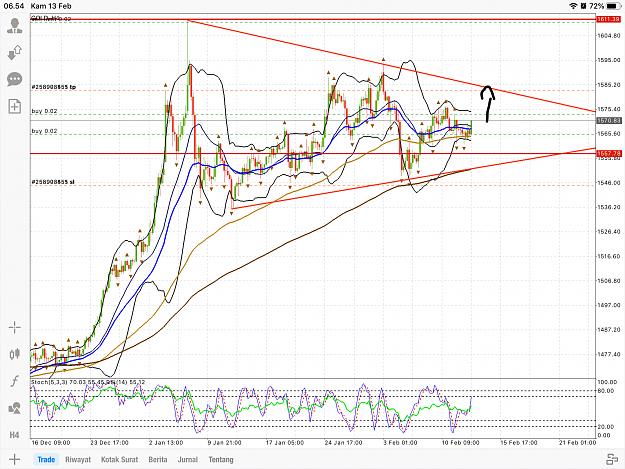Tap the 21 Feb 01:00 date label
Image resolution: width=625 pixels, height=469 pixels.
[577, 443]
